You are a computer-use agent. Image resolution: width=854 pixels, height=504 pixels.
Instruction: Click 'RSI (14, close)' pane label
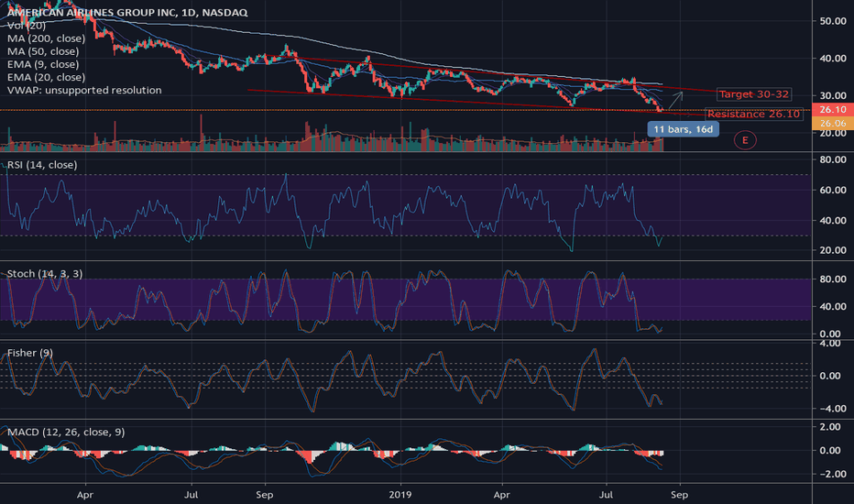click(x=42, y=165)
